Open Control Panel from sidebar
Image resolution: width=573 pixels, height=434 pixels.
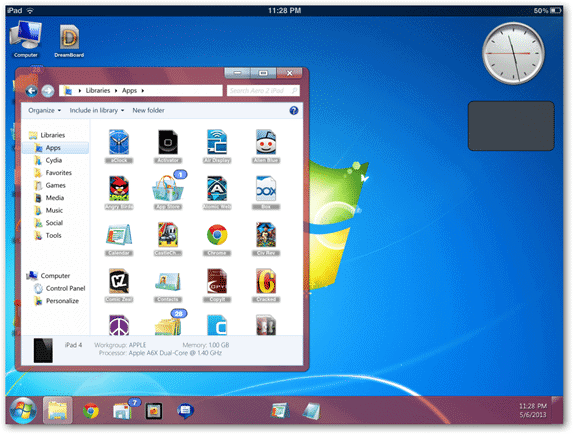pos(60,288)
